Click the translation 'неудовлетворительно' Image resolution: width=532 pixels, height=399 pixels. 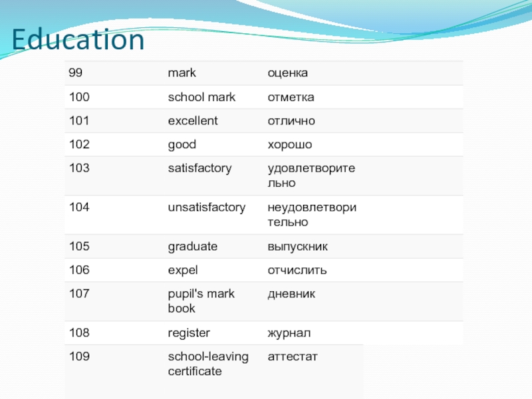click(x=312, y=215)
